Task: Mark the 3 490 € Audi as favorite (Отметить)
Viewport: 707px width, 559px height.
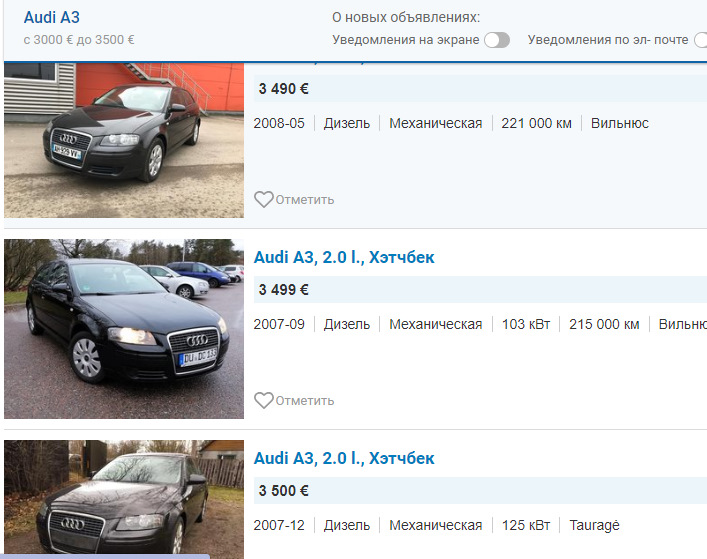Action: [305, 200]
